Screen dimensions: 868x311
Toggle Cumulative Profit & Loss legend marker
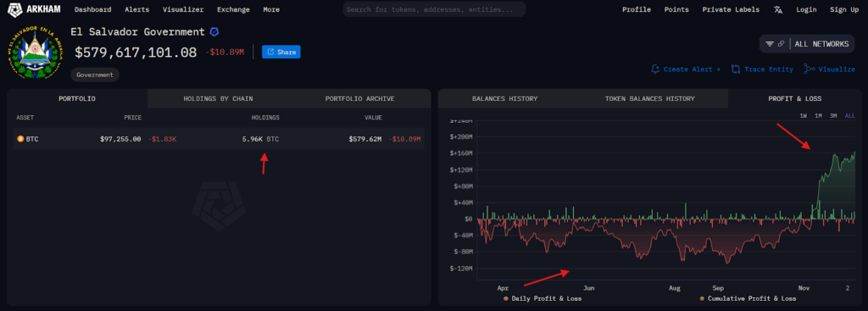702,299
